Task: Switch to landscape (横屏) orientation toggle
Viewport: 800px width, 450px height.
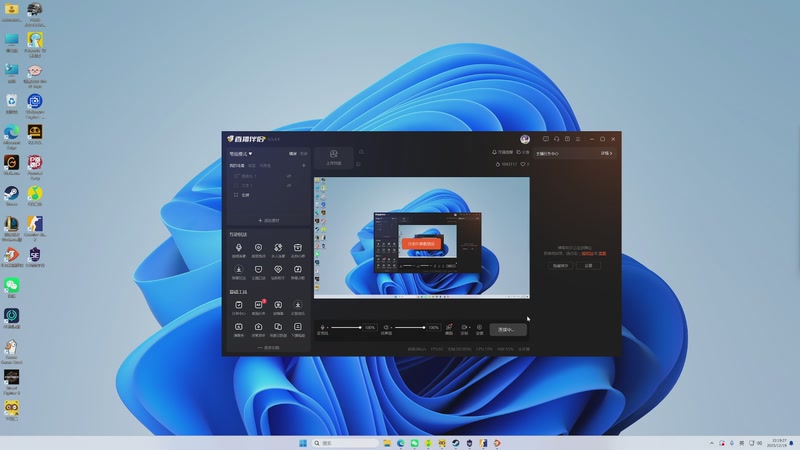Action: (x=293, y=154)
